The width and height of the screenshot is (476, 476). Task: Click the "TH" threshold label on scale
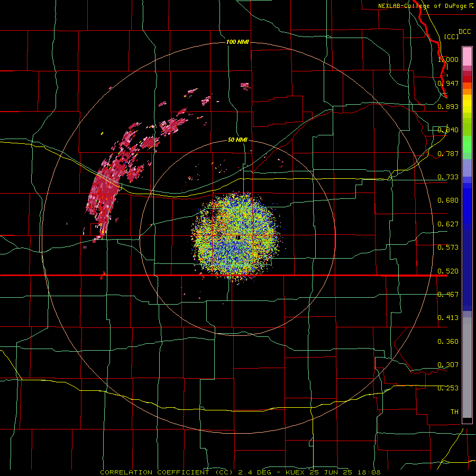tap(454, 412)
